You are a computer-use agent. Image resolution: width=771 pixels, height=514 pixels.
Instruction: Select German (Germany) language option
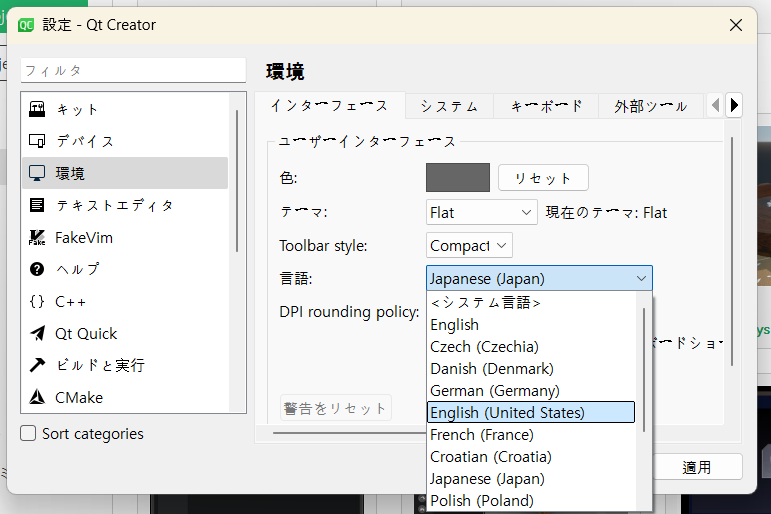pos(531,391)
